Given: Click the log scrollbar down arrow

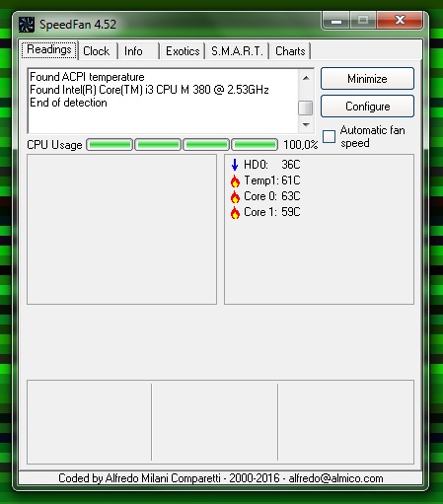Looking at the screenshot, I should click(306, 125).
